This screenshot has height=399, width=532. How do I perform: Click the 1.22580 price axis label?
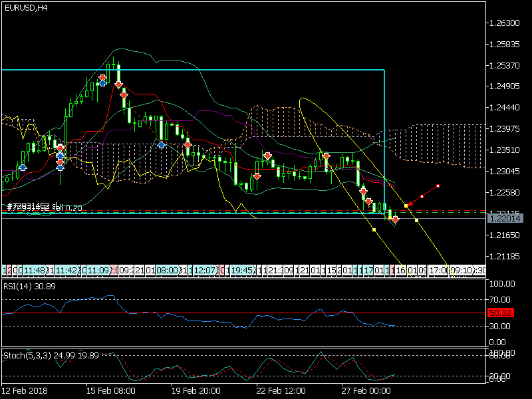pos(504,192)
